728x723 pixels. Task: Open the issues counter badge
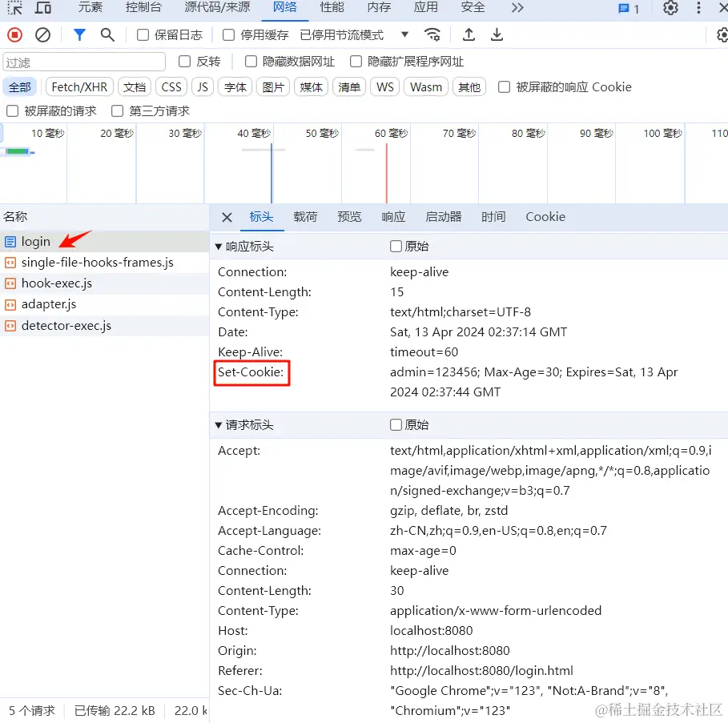[629, 8]
